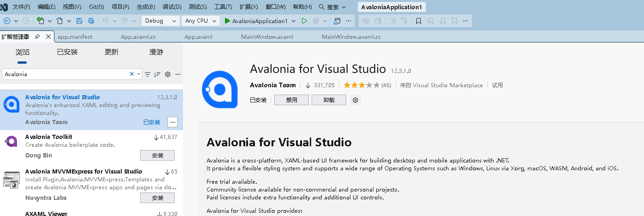Click the browser link window icon
The image size is (644, 216).
click(x=337, y=21)
